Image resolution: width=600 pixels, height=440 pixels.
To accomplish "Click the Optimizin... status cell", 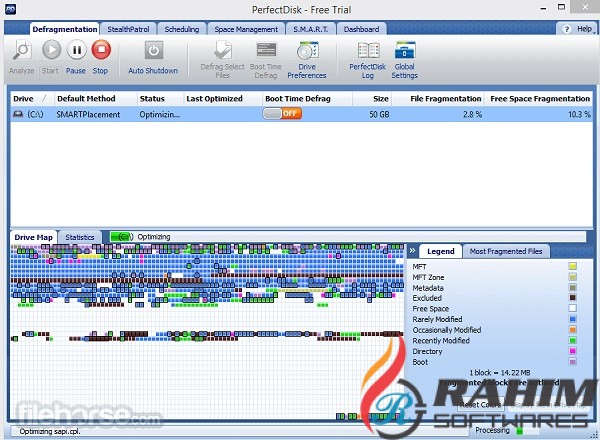I will (x=160, y=114).
